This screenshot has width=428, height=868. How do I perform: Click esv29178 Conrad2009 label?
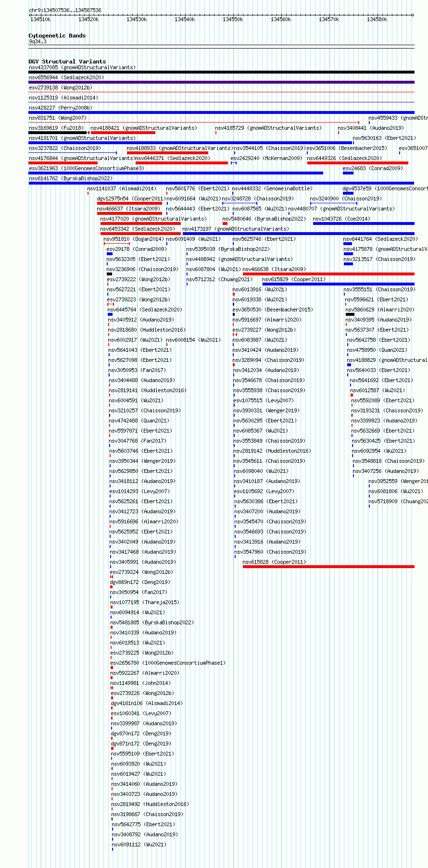tap(137, 249)
